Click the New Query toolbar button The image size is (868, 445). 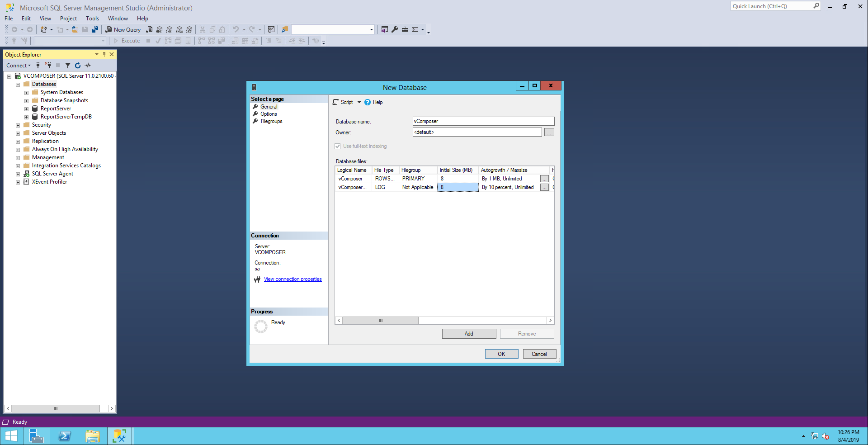coord(123,29)
